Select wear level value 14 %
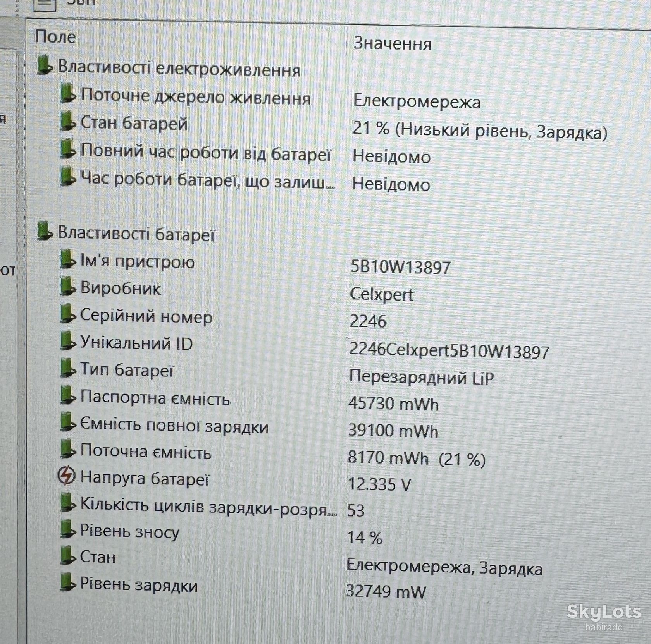 pos(365,538)
